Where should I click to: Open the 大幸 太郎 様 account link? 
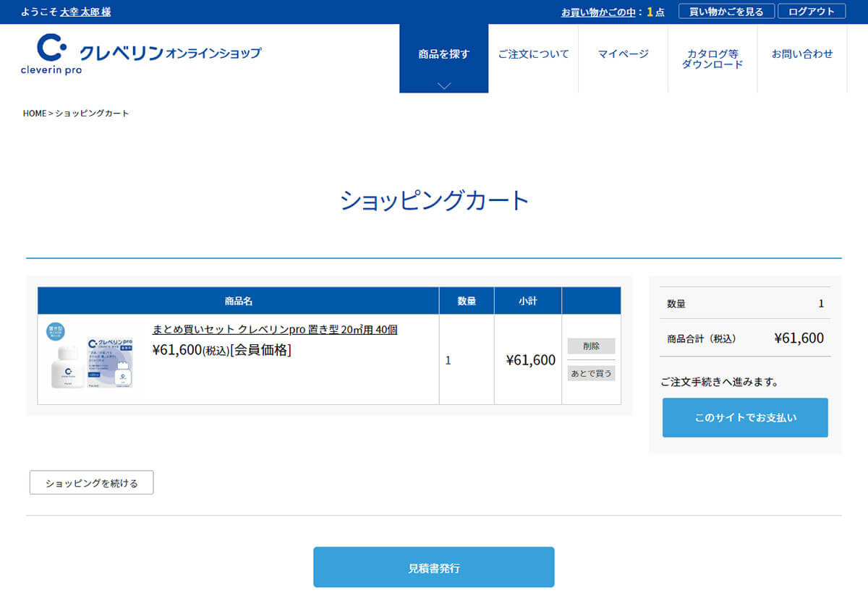(85, 12)
